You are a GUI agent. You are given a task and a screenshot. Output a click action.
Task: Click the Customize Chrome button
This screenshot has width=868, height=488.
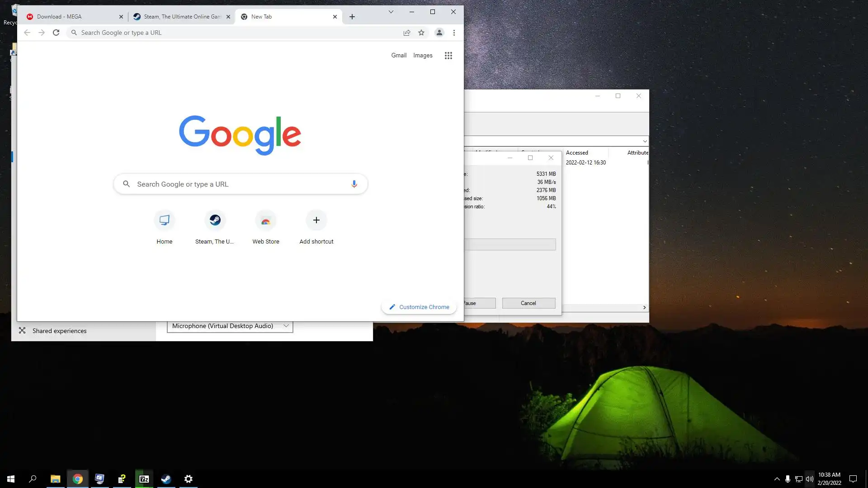419,307
